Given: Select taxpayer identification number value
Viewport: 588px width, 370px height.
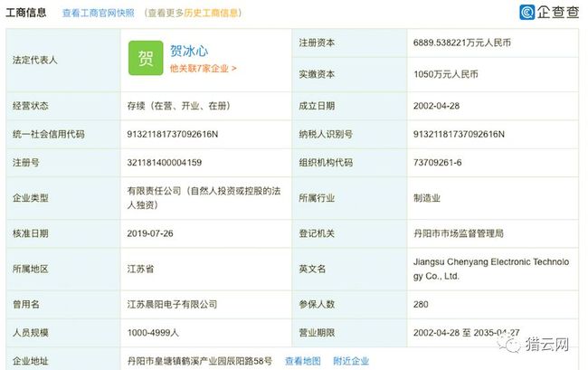Looking at the screenshot, I should coord(459,134).
